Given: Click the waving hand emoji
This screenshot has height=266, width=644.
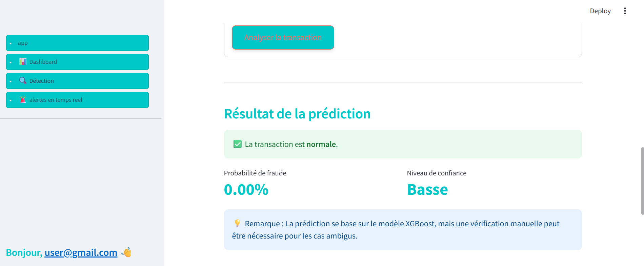Looking at the screenshot, I should [x=126, y=252].
